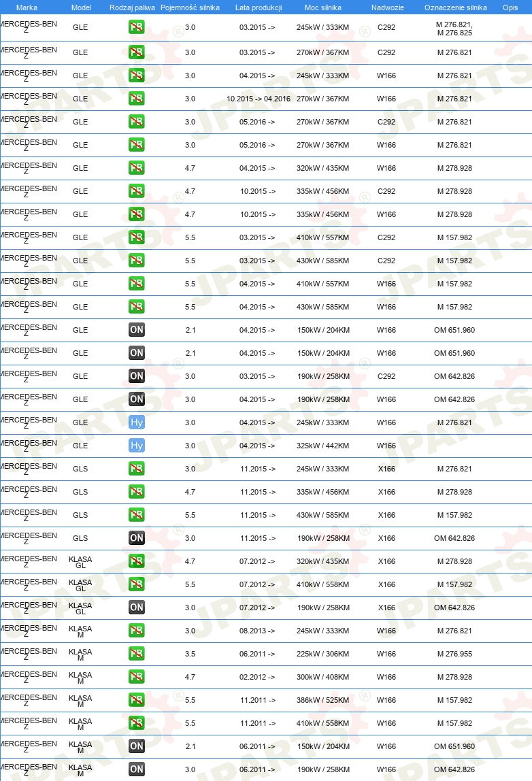The width and height of the screenshot is (532, 781).
Task: Click diesel ON icon in GLS row
Action: pos(137,538)
